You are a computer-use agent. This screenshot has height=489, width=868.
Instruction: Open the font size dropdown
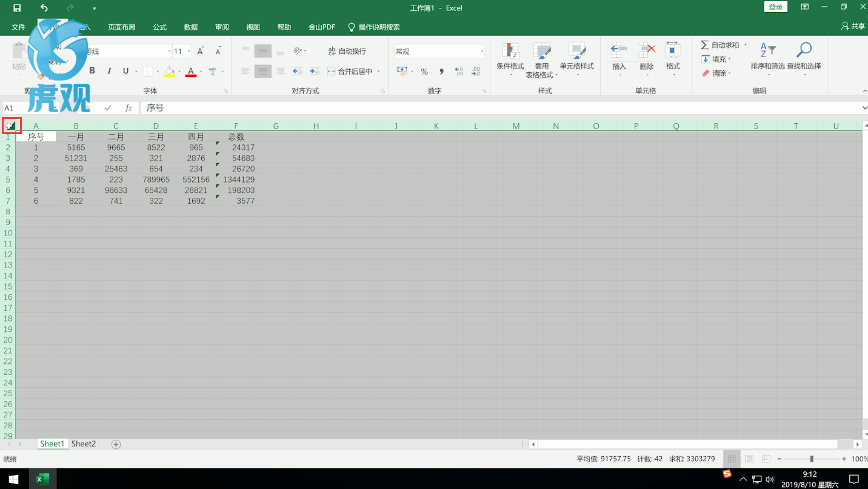click(x=189, y=52)
